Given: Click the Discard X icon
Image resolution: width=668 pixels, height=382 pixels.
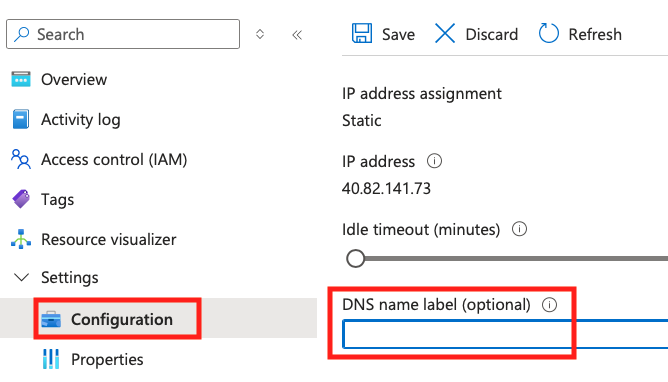Looking at the screenshot, I should 445,33.
